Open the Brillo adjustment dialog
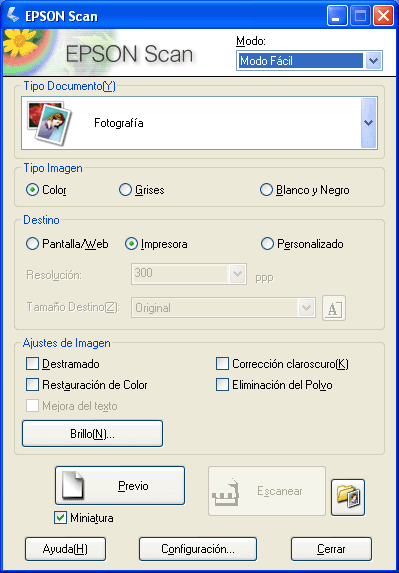The height and width of the screenshot is (573, 399). tap(92, 433)
